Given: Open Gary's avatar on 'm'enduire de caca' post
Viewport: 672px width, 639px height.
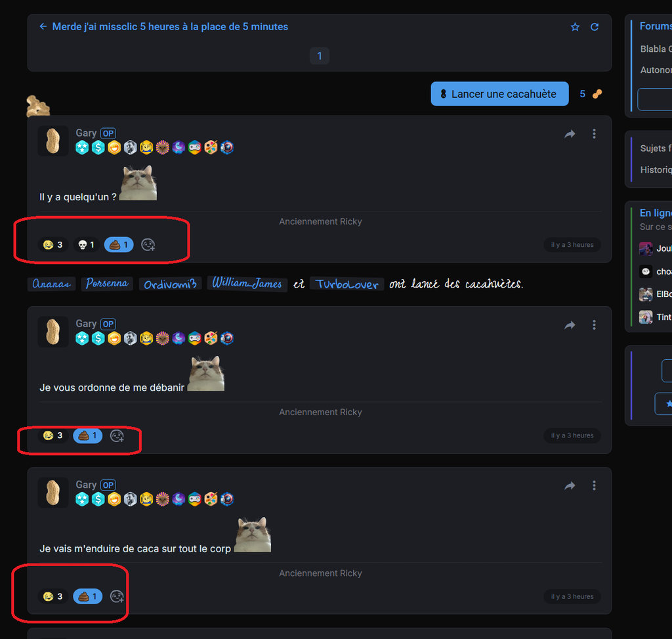Looking at the screenshot, I should point(53,493).
